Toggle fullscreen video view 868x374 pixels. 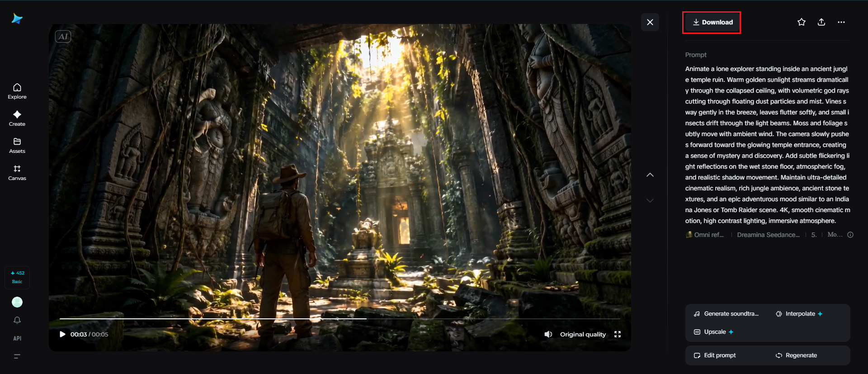(618, 334)
